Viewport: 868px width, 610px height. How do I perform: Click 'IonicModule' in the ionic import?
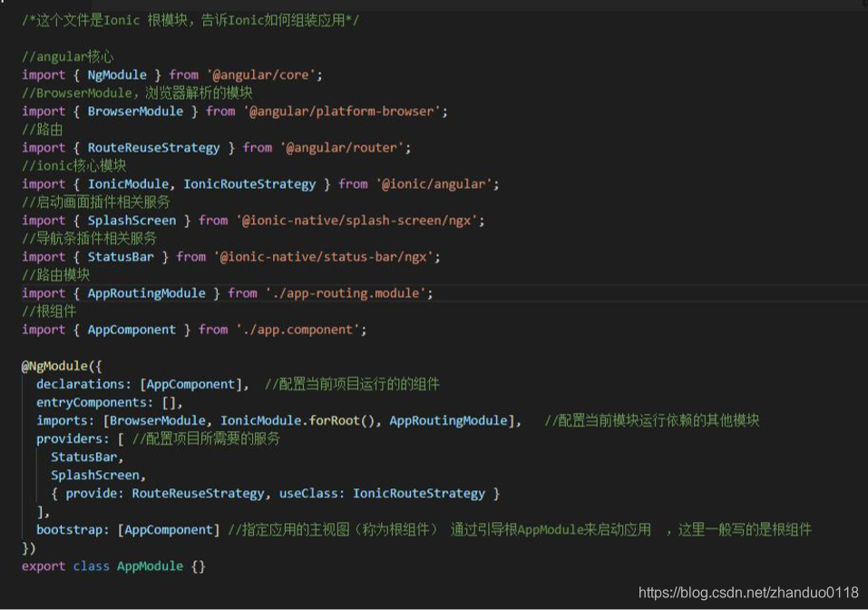[128, 184]
